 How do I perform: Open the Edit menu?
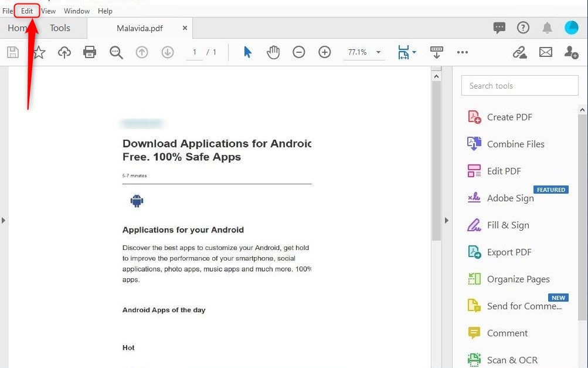[27, 11]
